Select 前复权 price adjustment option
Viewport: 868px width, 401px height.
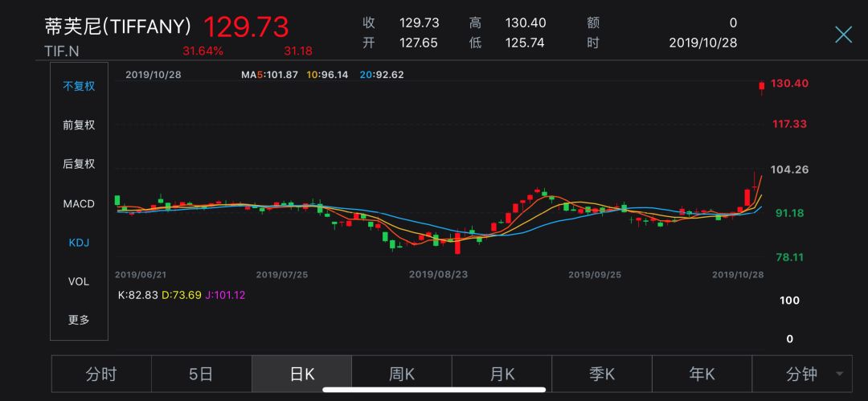pyautogui.click(x=79, y=125)
